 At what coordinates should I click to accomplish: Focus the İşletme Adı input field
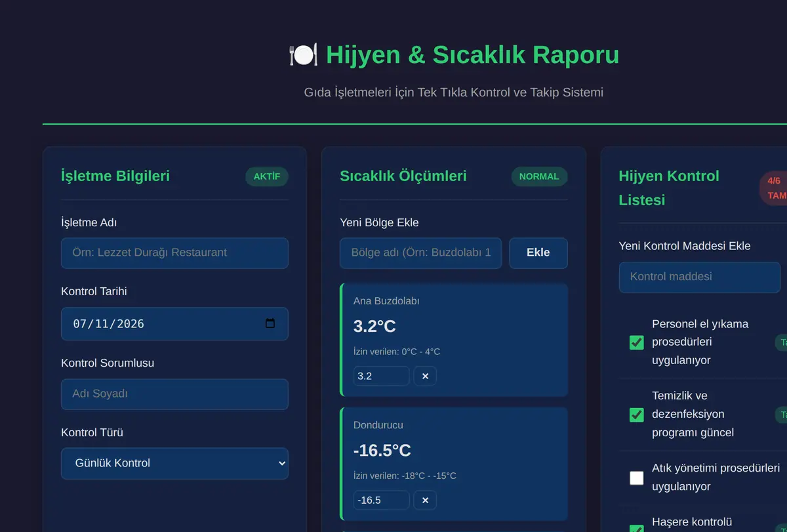click(x=174, y=253)
